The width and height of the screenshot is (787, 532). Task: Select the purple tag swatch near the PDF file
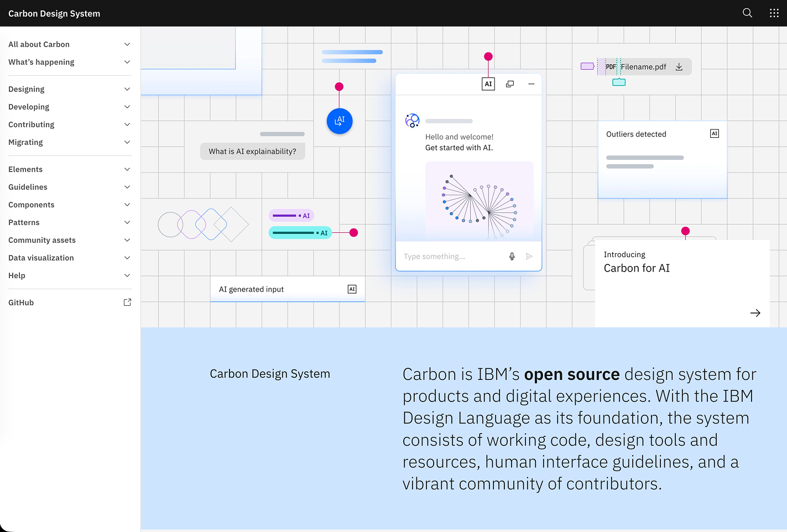point(587,66)
